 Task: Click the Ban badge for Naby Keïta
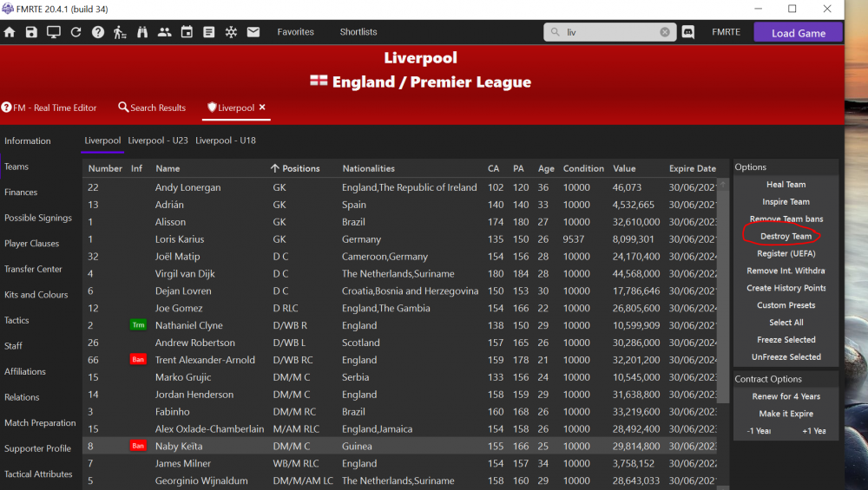pyautogui.click(x=138, y=447)
